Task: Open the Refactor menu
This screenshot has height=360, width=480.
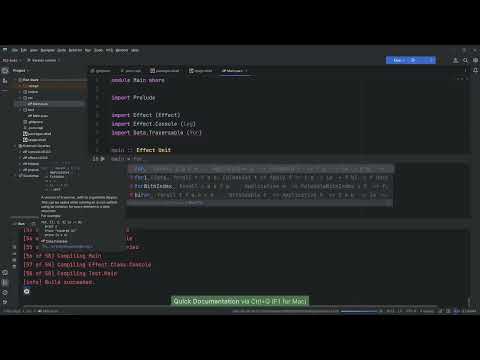Action: click(x=75, y=50)
